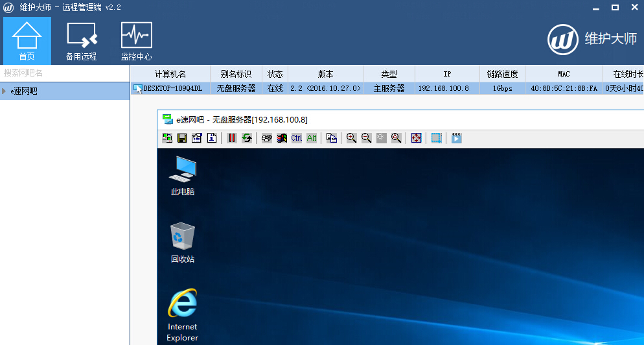644x345 pixels.
Task: Click the auto zoom magnifier icon
Action: [x=396, y=138]
